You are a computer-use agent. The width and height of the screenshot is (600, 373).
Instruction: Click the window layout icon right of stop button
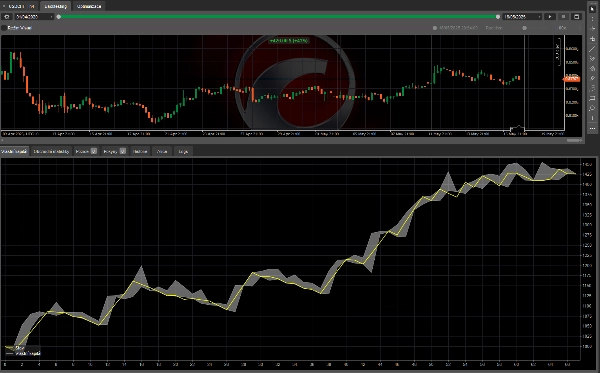pyautogui.click(x=576, y=17)
